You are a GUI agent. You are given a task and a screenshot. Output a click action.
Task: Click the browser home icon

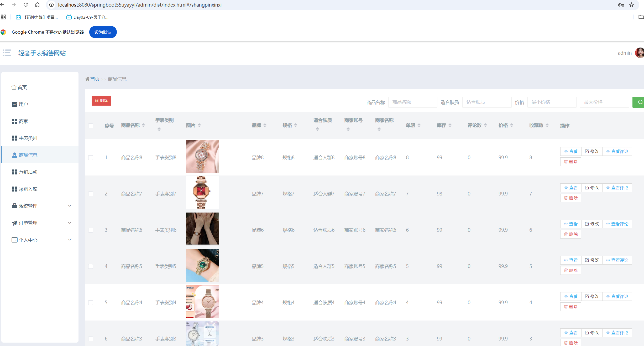[x=37, y=5]
